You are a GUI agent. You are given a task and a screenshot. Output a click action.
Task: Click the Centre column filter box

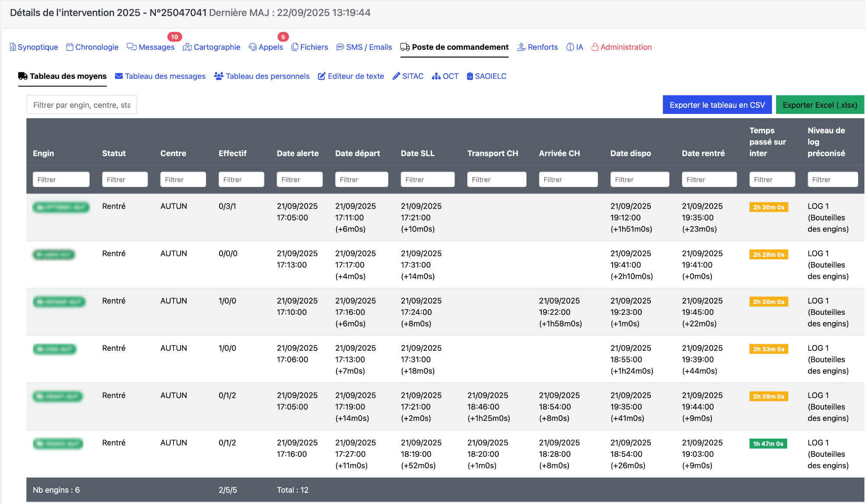[183, 179]
